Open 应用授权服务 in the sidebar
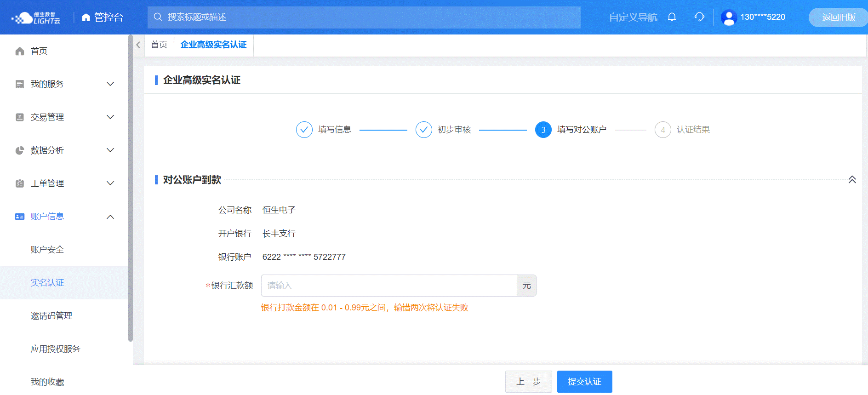This screenshot has width=868, height=395. click(64, 349)
